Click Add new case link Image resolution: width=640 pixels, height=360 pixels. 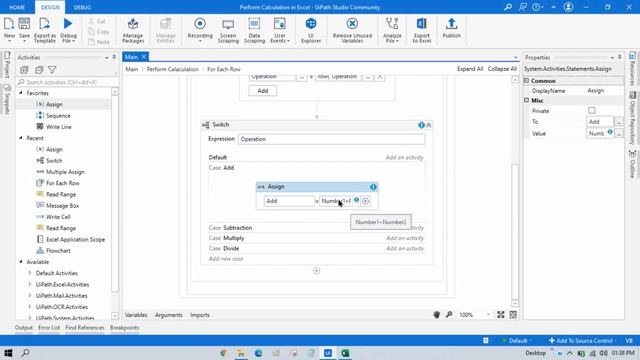[226, 259]
